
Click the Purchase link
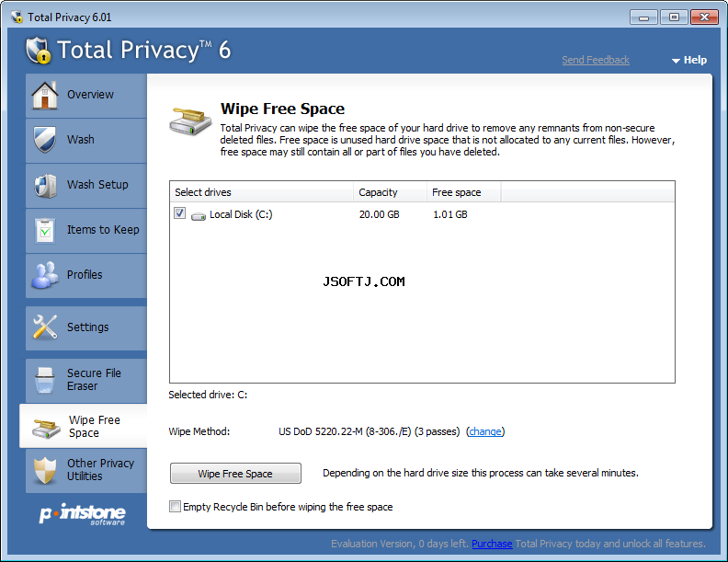(x=492, y=544)
